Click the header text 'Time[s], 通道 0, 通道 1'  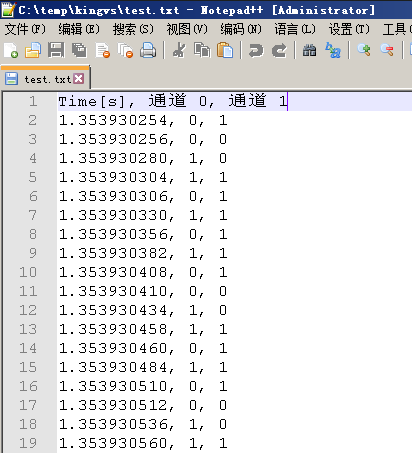173,101
